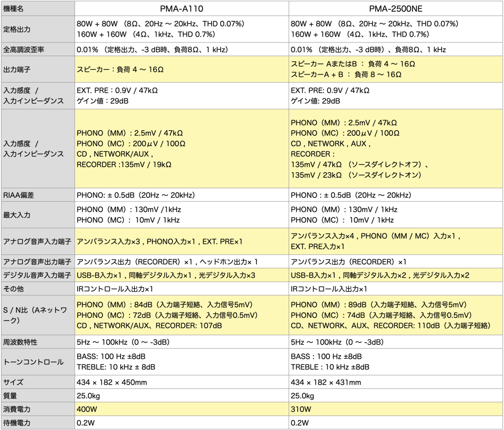Select PMA-A110 'RECORDER :135mV / 19kΩ' text
Image resolution: width=504 pixels, height=430 pixels.
click(x=124, y=165)
